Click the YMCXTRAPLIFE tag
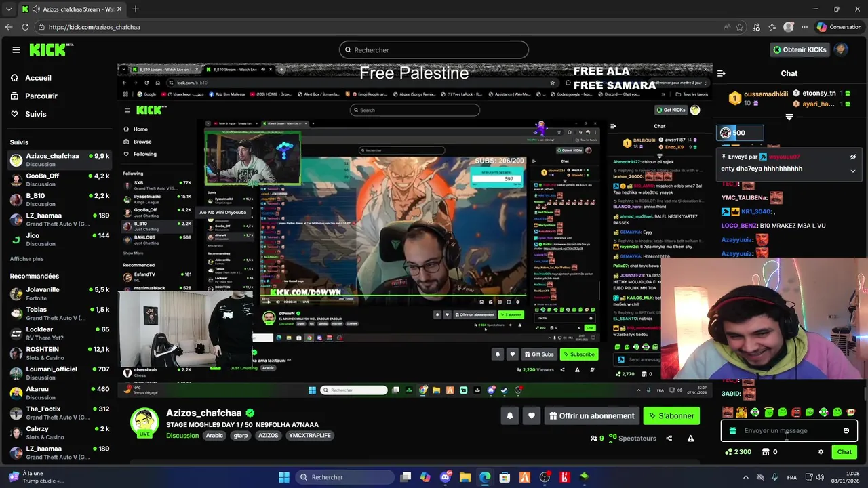The image size is (868, 488). [309, 436]
